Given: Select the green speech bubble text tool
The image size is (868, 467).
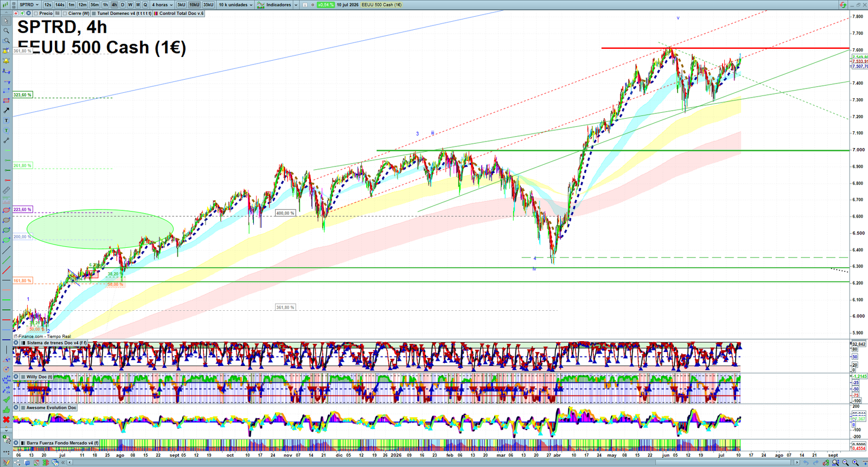Looking at the screenshot, I should click(x=6, y=130).
